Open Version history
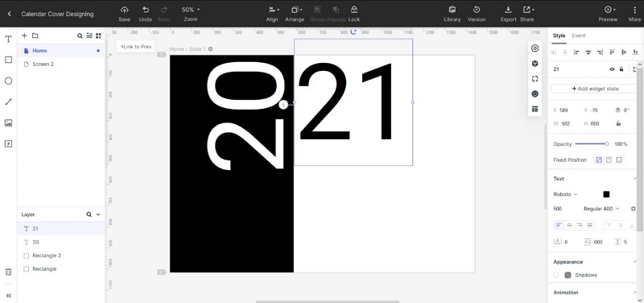The image size is (644, 303). [x=477, y=14]
